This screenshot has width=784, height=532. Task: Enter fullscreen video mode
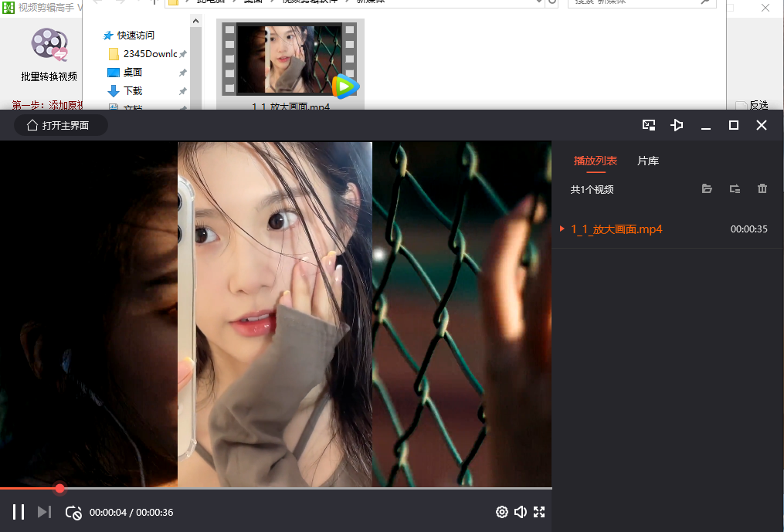pos(539,512)
